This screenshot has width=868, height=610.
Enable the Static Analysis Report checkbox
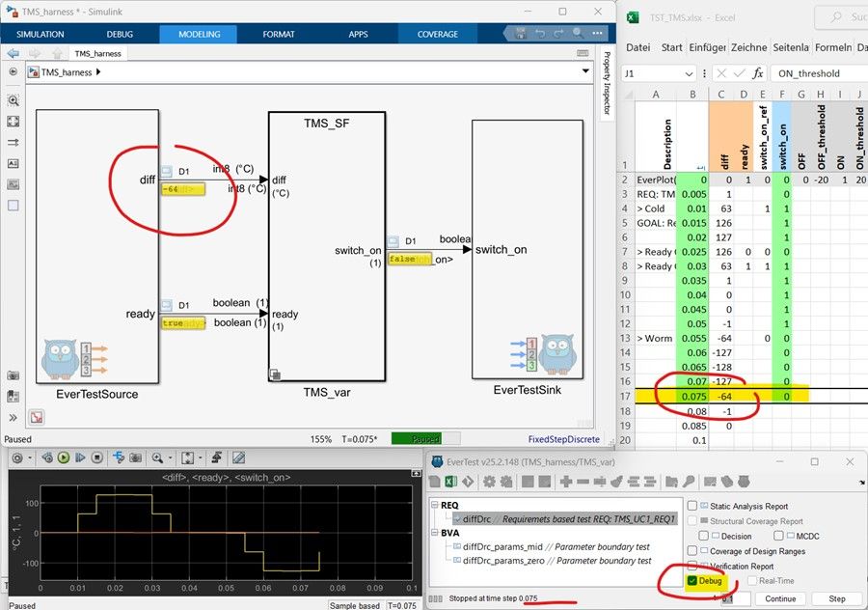(x=692, y=506)
